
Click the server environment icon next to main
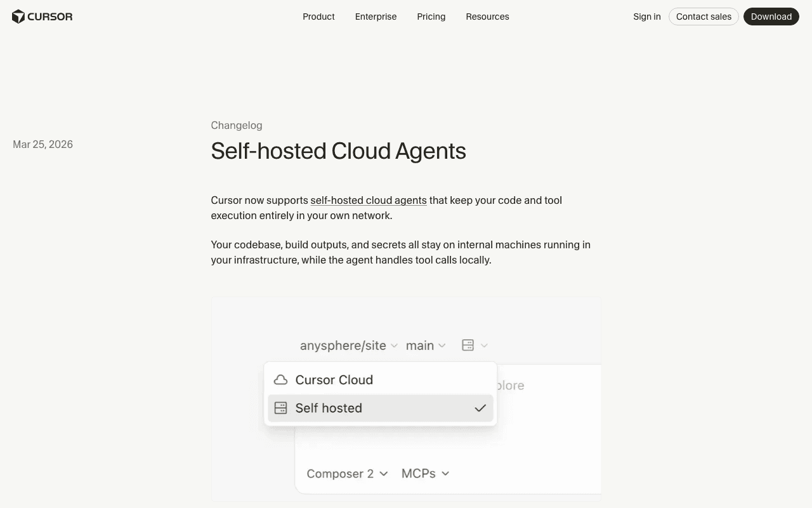click(468, 345)
